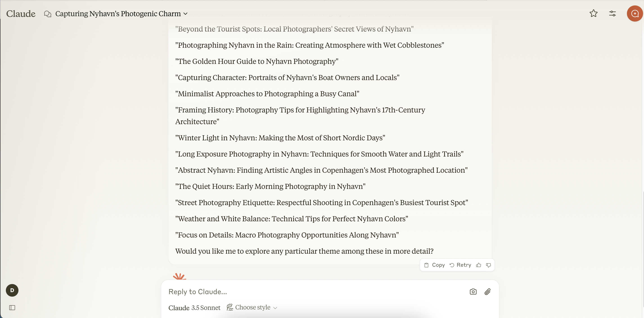Screen dimensions: 644x318
Task: Give thumbs down to the response
Action: 488,265
